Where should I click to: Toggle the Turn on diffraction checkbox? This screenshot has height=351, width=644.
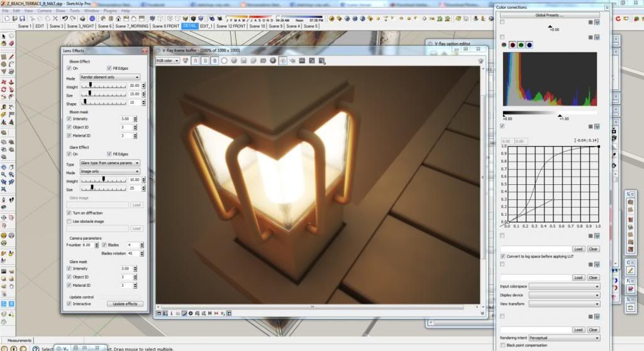click(x=69, y=213)
